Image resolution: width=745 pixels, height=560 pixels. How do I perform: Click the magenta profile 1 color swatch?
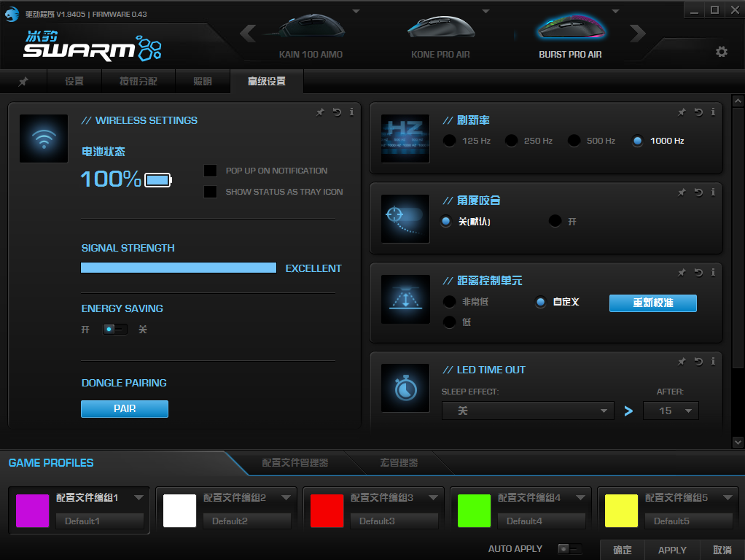[x=32, y=510]
